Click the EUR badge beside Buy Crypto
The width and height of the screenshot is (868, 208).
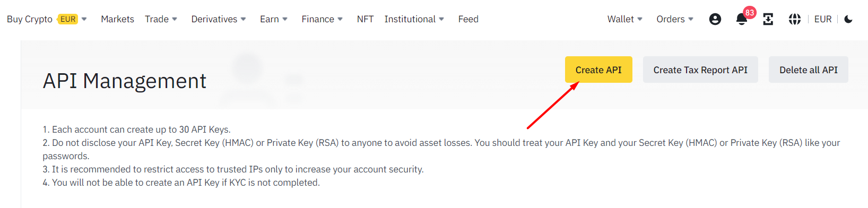point(68,19)
